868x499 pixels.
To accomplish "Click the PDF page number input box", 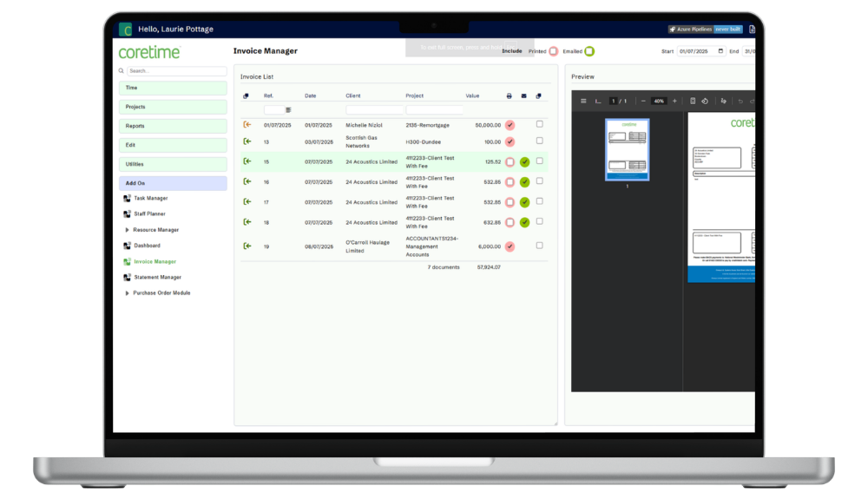I will (613, 102).
